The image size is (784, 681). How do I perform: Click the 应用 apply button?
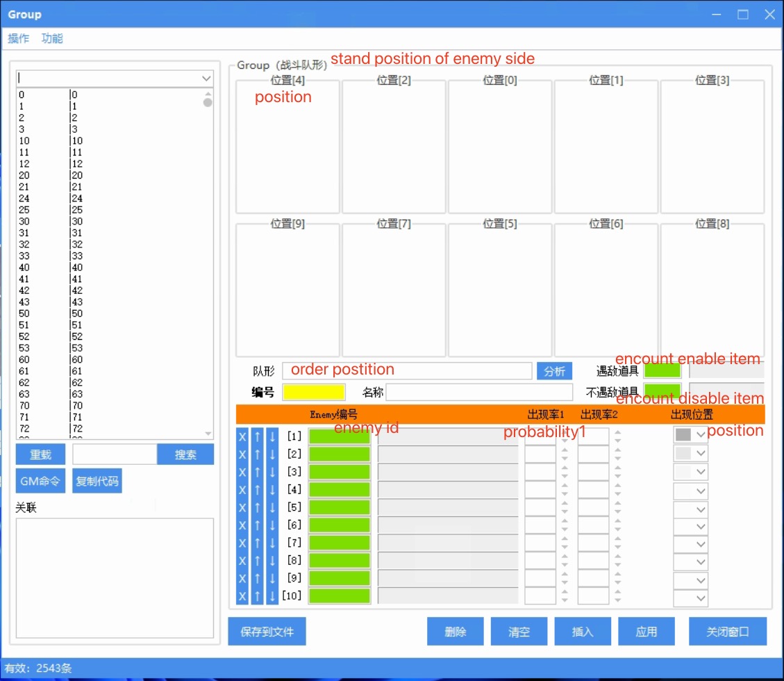pyautogui.click(x=646, y=632)
